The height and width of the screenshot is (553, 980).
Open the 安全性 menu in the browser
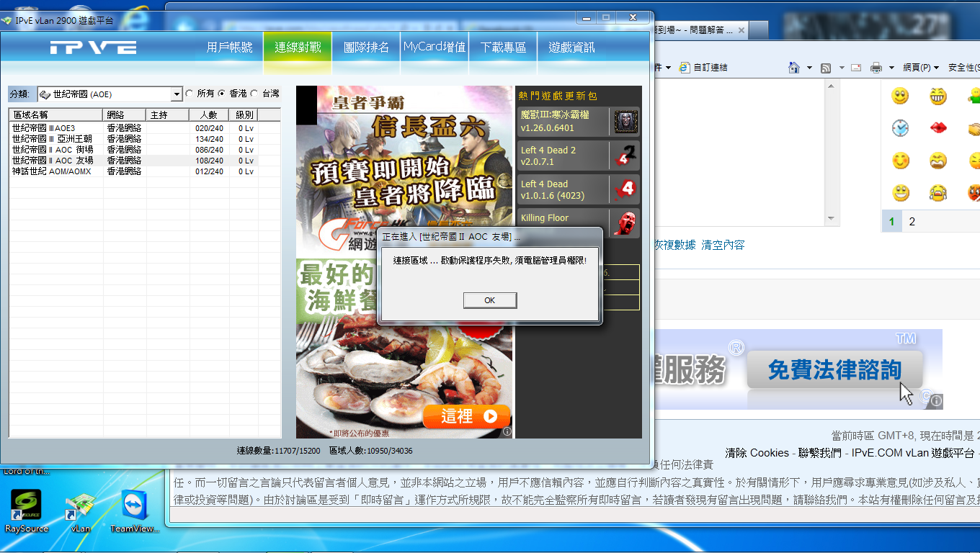pos(964,68)
